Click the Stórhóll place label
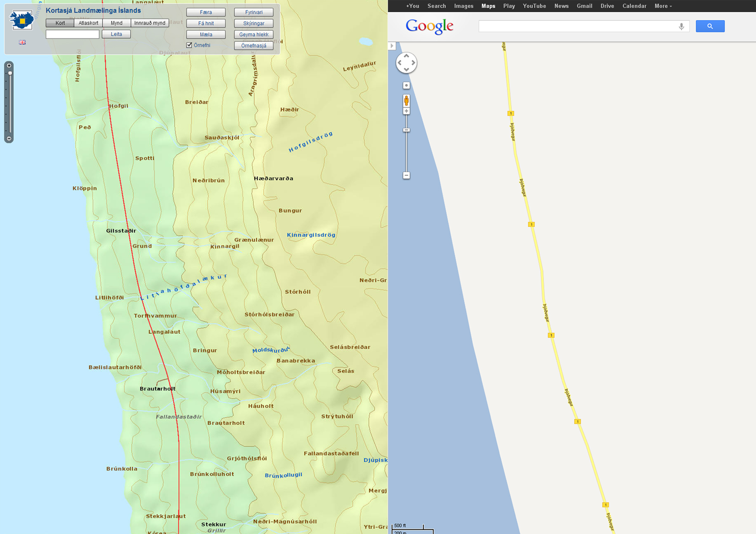This screenshot has height=534, width=756. coord(297,292)
